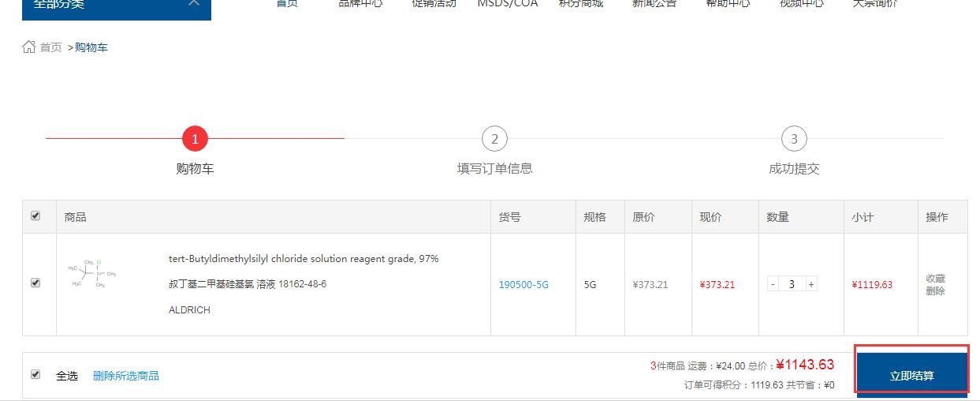Click 删除 to remove the product
Viewport: 980px width, 401px height.
pyautogui.click(x=935, y=291)
